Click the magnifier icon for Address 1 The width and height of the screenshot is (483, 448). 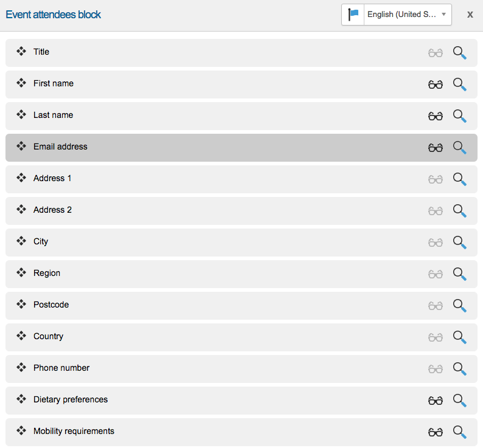(460, 179)
